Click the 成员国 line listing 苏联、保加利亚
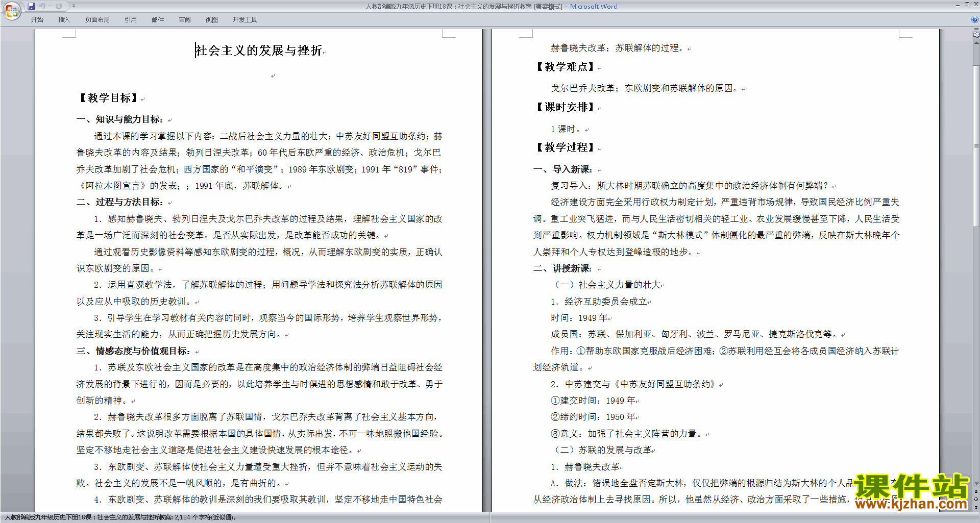 click(x=695, y=334)
